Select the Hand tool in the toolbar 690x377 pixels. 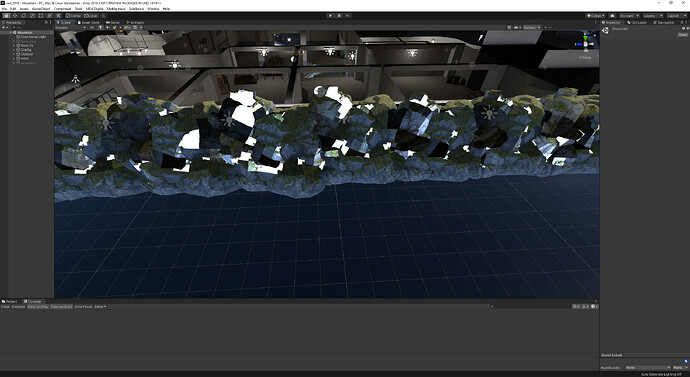pos(6,15)
